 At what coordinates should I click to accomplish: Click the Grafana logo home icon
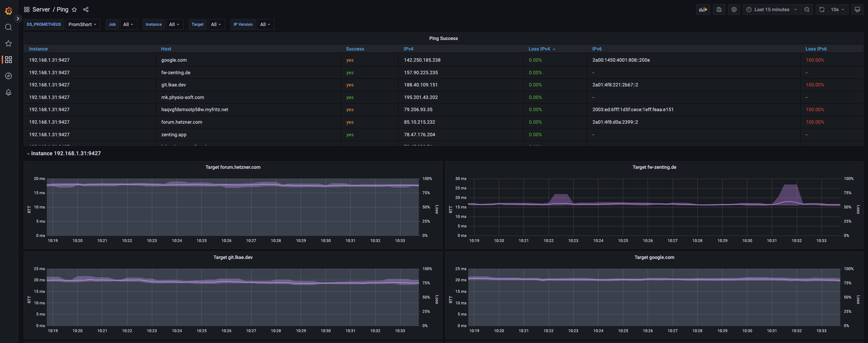point(8,11)
